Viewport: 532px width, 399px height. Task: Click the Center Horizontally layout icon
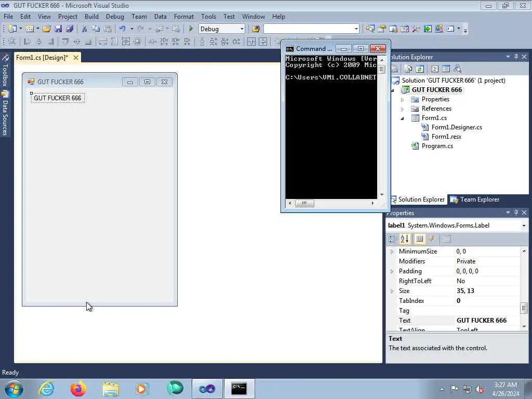(x=251, y=42)
